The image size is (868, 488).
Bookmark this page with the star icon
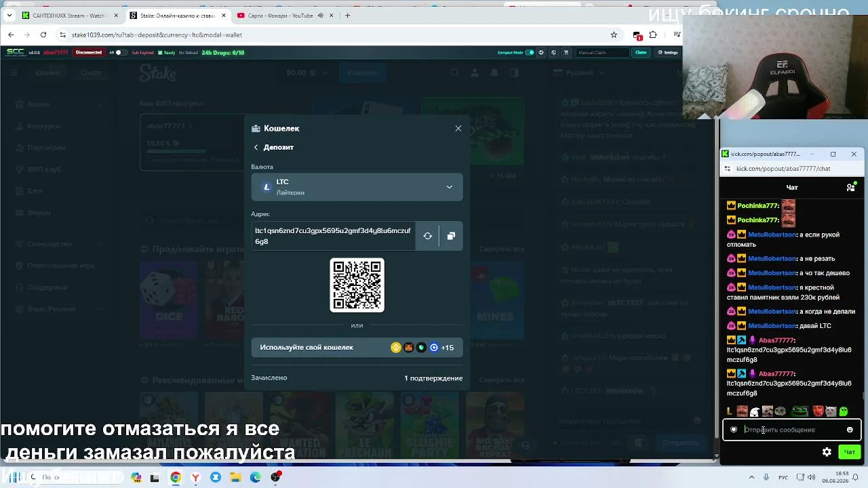(614, 35)
